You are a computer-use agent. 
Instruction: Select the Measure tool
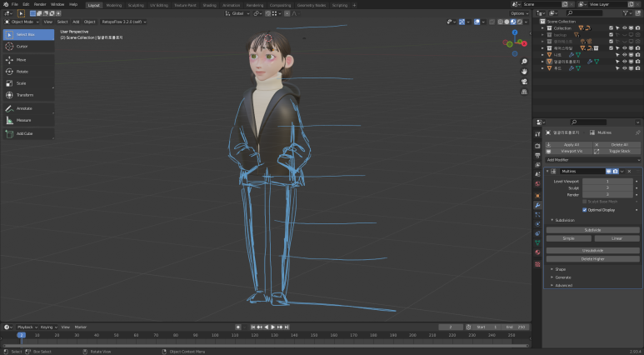(x=28, y=120)
